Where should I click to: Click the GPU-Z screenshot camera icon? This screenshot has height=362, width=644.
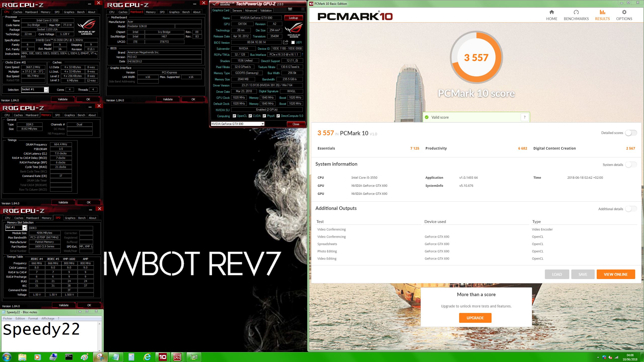tap(290, 9)
